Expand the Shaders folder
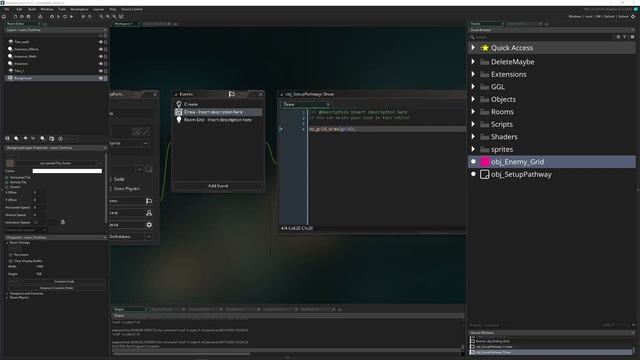640x360 pixels. (x=473, y=137)
